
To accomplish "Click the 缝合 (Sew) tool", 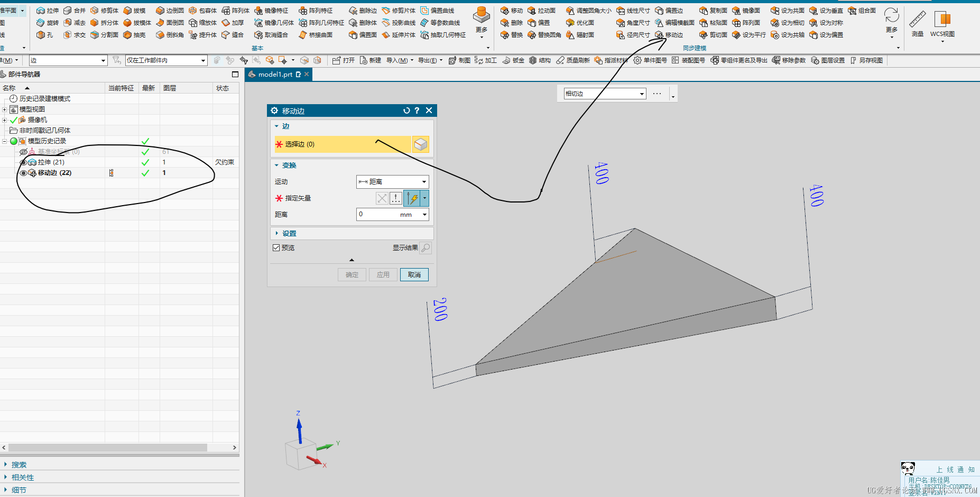I will click(x=233, y=35).
